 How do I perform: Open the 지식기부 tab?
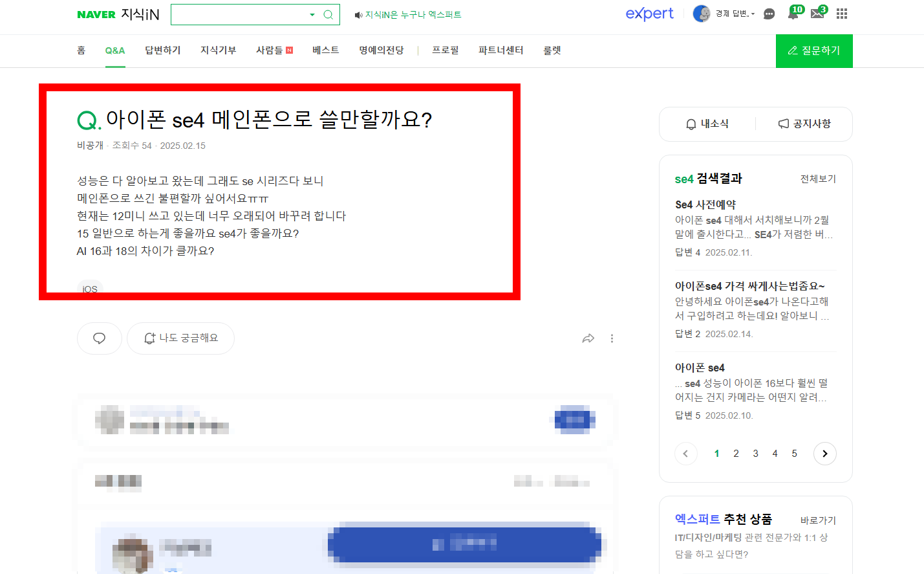[219, 50]
